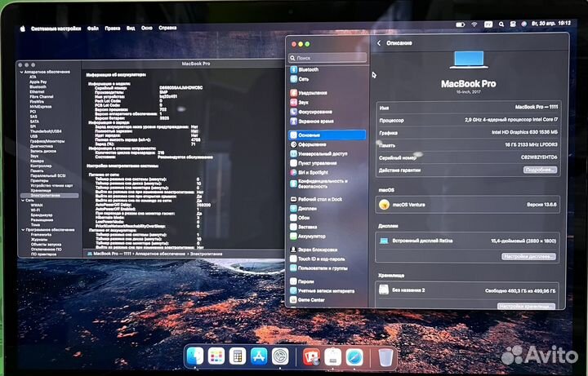
Task: Select Электропитание in System Information tree
Action: 50,196
